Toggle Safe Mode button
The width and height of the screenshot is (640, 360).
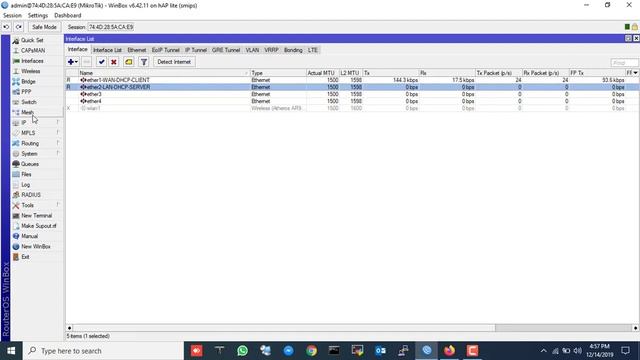tap(44, 27)
